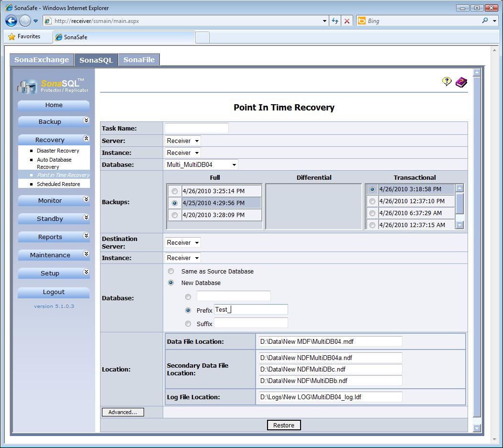503x448 pixels.
Task: Open the Favorites star icon
Action: [x=12, y=37]
